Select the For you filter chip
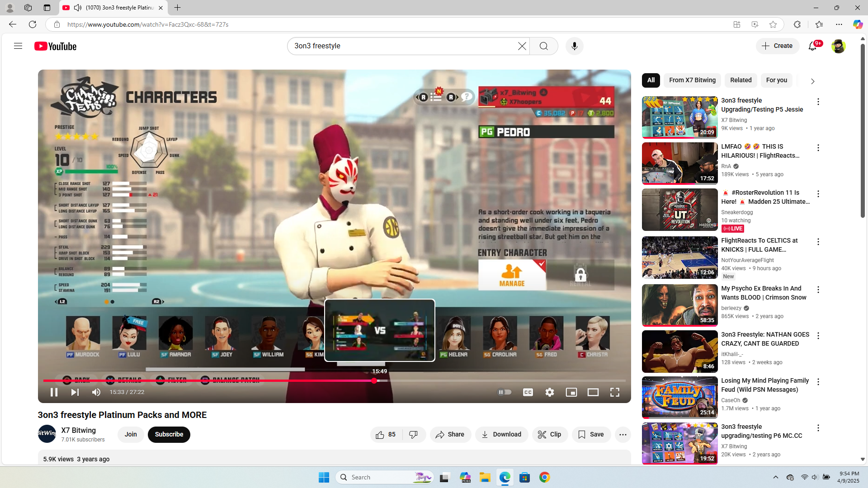Image resolution: width=868 pixels, height=488 pixels. (x=777, y=80)
